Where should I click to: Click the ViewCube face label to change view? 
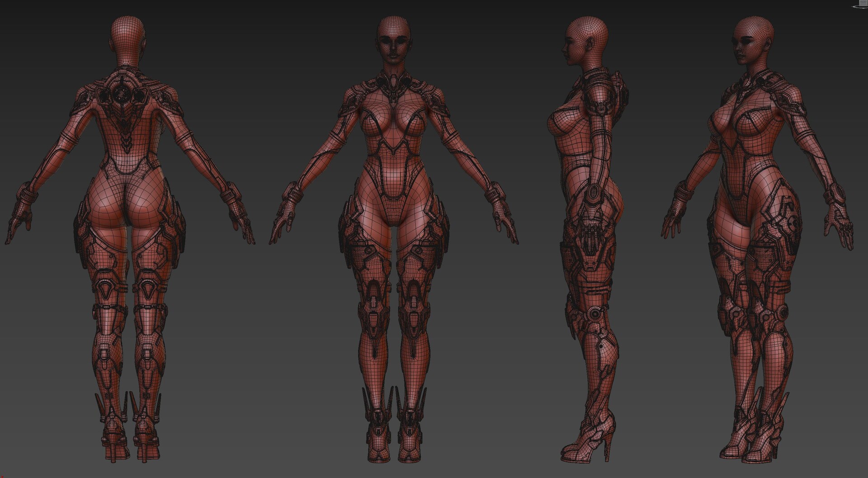point(863,2)
